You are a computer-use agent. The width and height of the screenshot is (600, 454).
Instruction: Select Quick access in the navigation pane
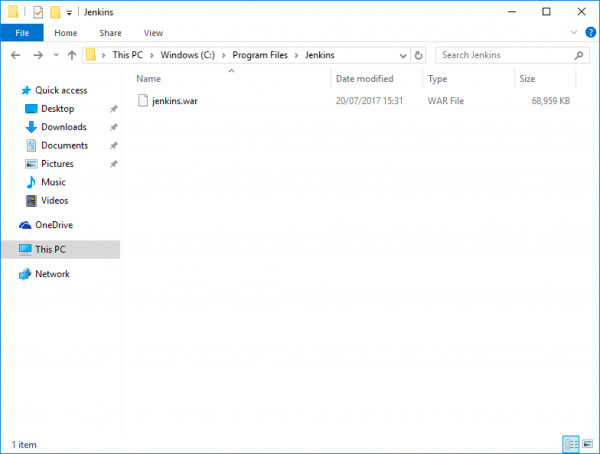(61, 90)
